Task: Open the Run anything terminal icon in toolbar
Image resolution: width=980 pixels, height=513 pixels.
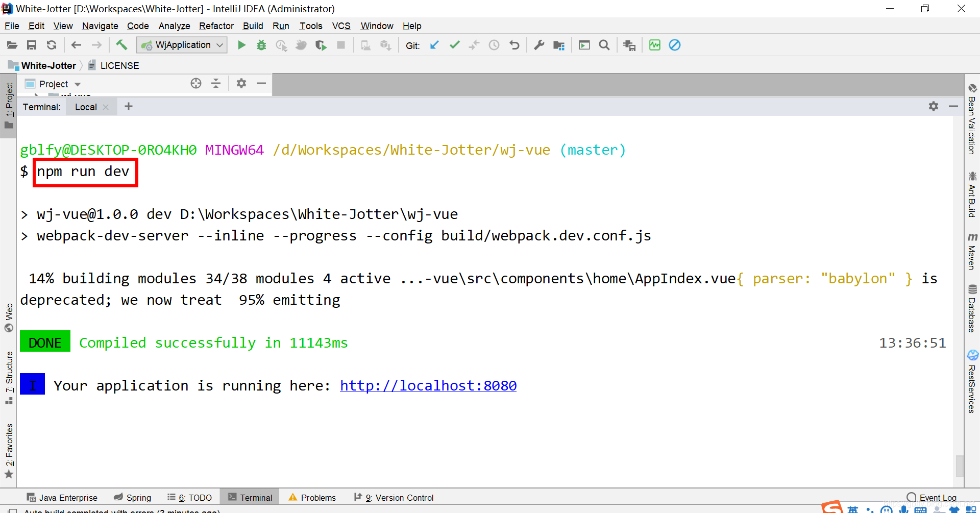Action: pyautogui.click(x=584, y=45)
